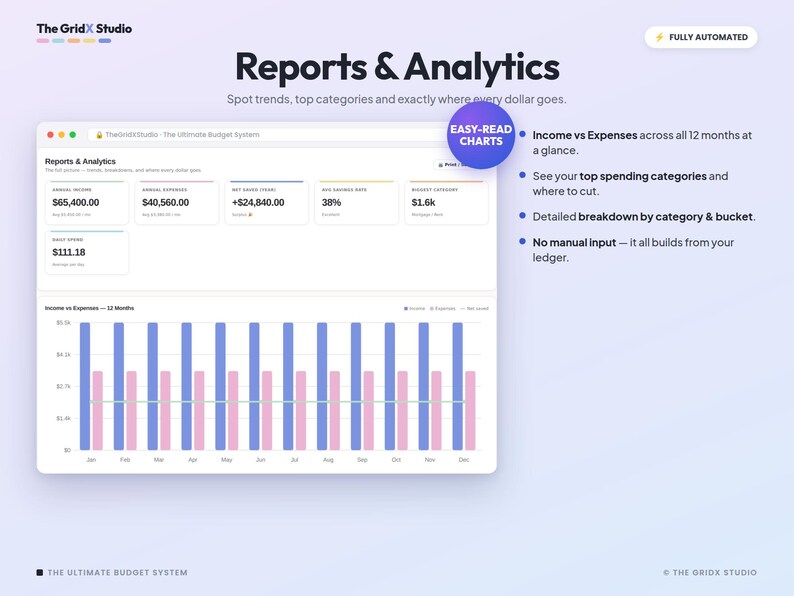
Task: Click the green maximize dot of the browser window
Action: point(72,135)
